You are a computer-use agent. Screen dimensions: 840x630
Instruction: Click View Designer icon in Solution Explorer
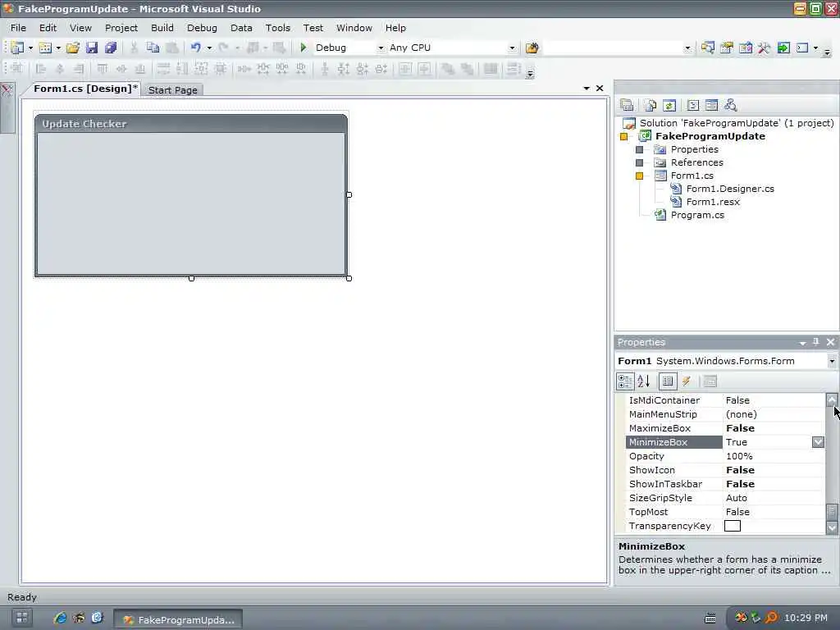(711, 105)
